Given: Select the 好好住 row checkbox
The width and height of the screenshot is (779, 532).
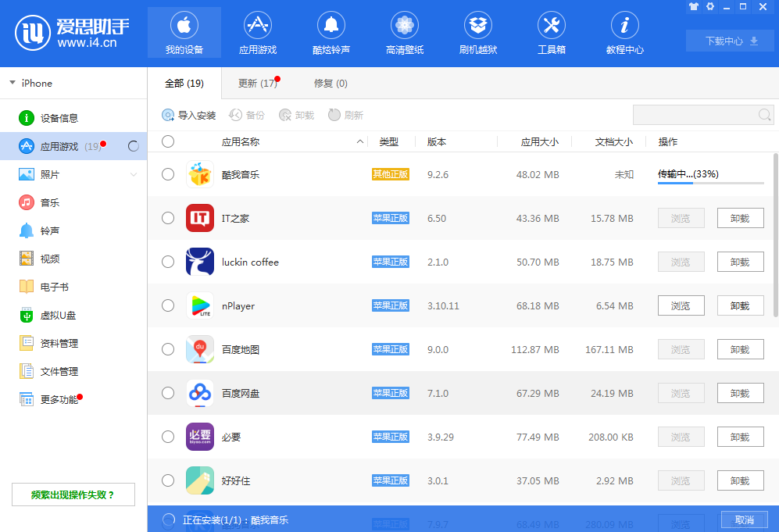Looking at the screenshot, I should [168, 480].
